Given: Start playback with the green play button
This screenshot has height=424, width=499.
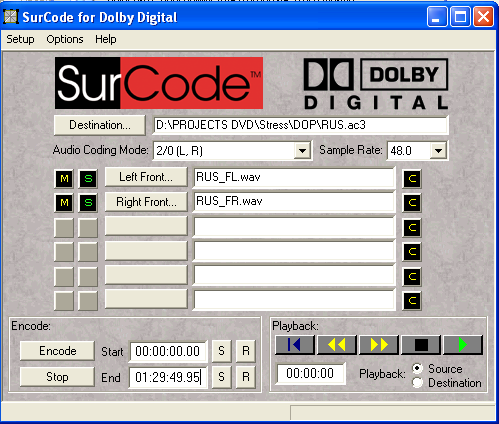Looking at the screenshot, I should click(x=463, y=345).
